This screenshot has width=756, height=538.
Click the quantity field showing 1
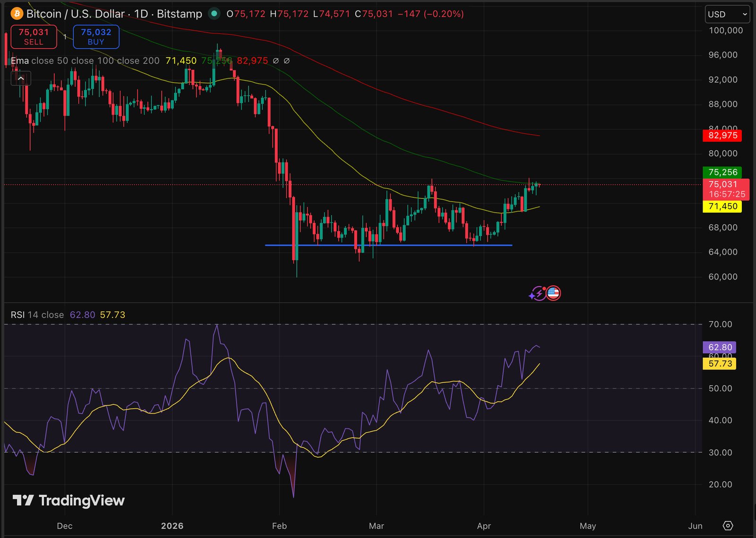click(x=66, y=36)
